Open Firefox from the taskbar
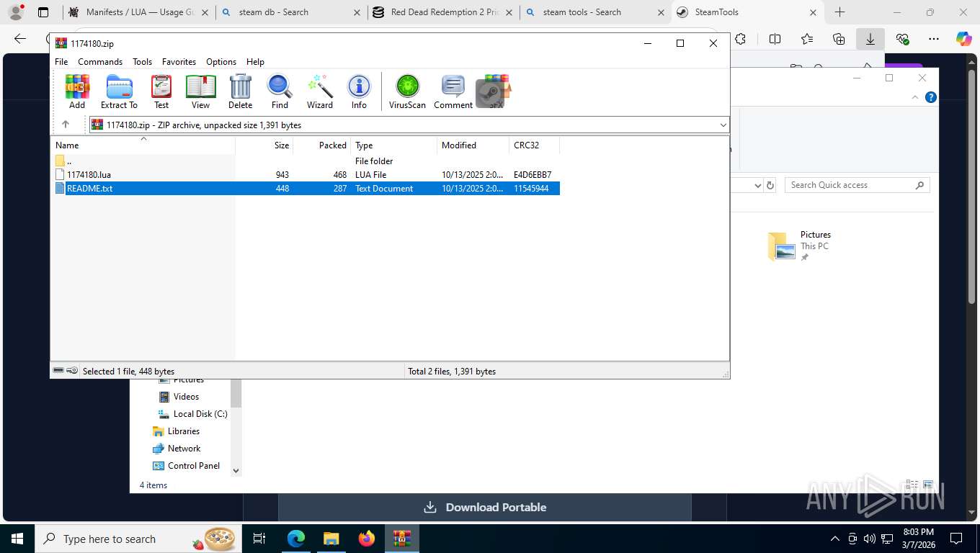980x553 pixels. coord(367,539)
